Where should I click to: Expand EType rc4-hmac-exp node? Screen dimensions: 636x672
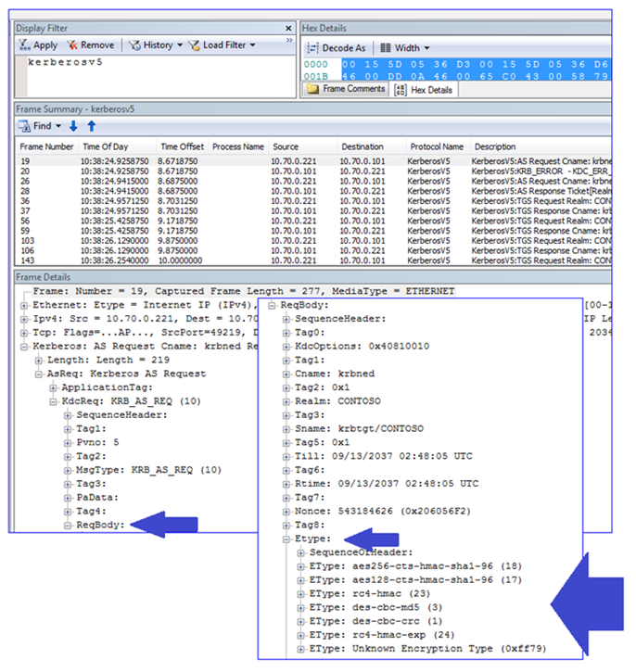301,635
